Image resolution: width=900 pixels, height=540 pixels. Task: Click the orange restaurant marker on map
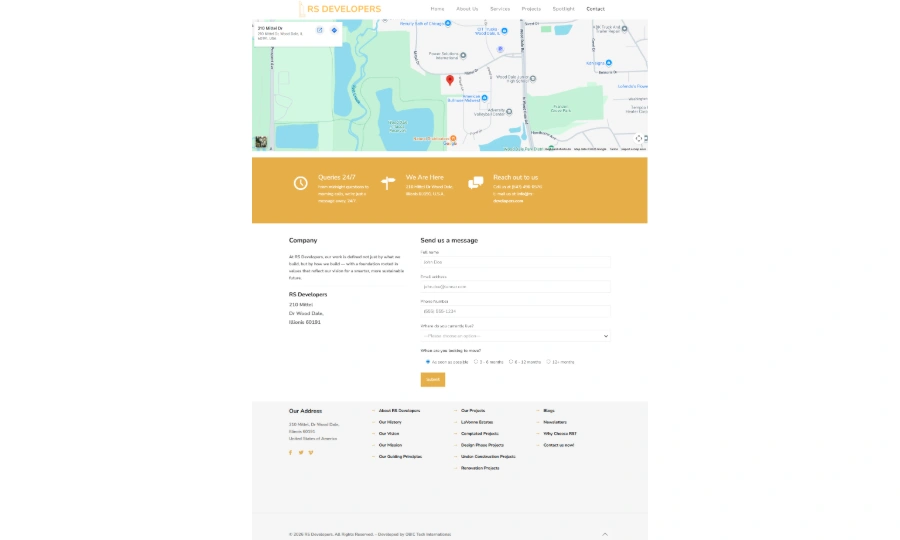(x=453, y=138)
